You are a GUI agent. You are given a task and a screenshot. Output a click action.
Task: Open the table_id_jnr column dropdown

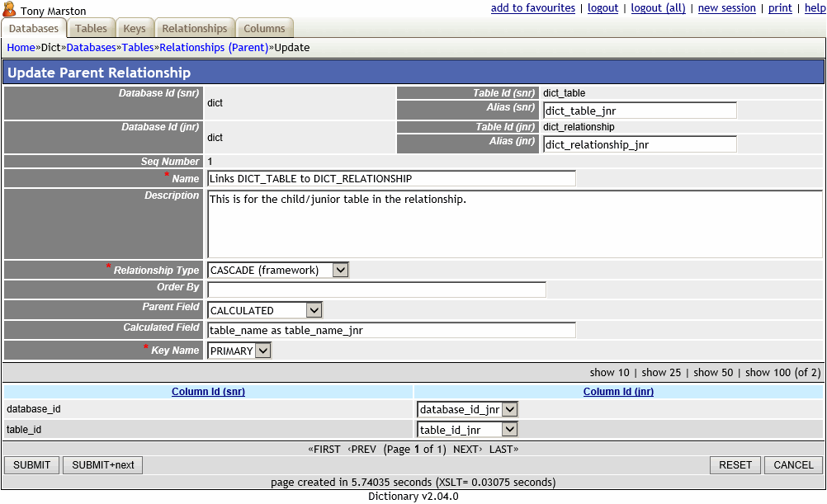[x=510, y=429]
